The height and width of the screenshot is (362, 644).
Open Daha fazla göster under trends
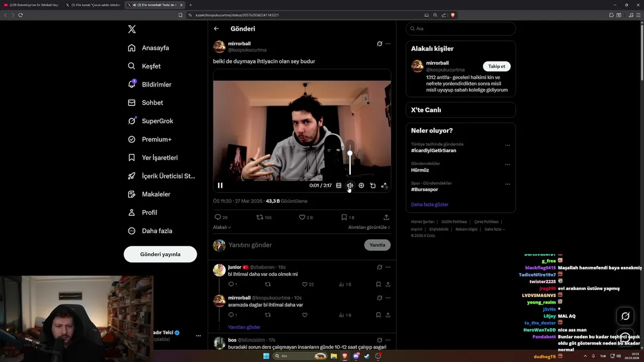[x=430, y=205]
